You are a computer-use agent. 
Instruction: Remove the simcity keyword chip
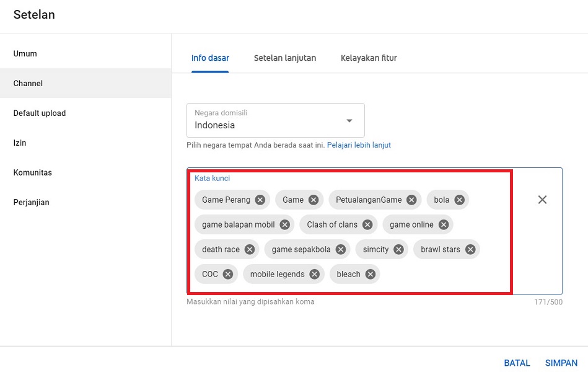tap(398, 249)
